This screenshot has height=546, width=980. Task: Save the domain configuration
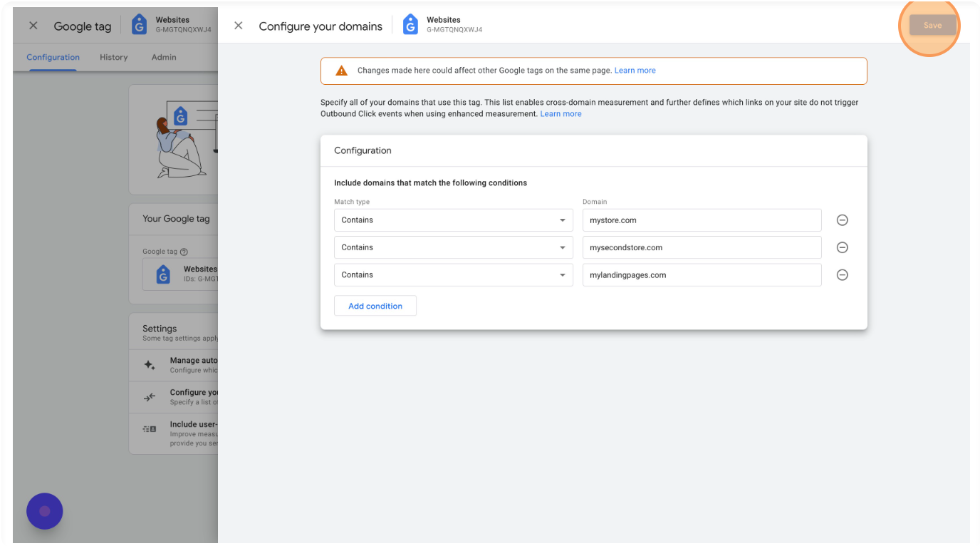(x=932, y=26)
